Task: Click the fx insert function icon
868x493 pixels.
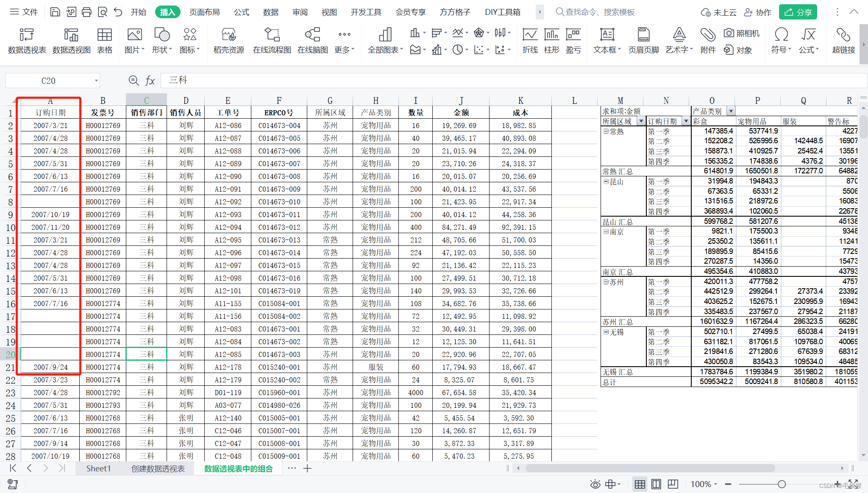Action: tap(150, 81)
